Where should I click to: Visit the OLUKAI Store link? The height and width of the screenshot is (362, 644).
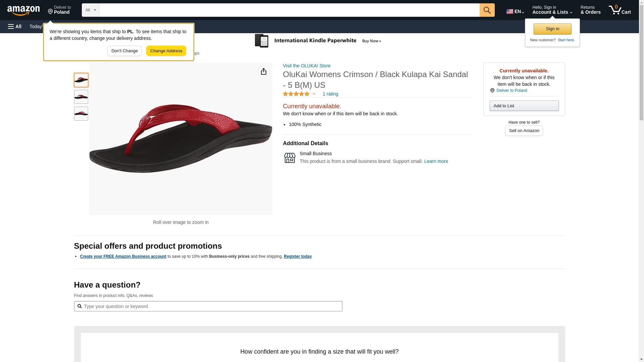click(307, 66)
